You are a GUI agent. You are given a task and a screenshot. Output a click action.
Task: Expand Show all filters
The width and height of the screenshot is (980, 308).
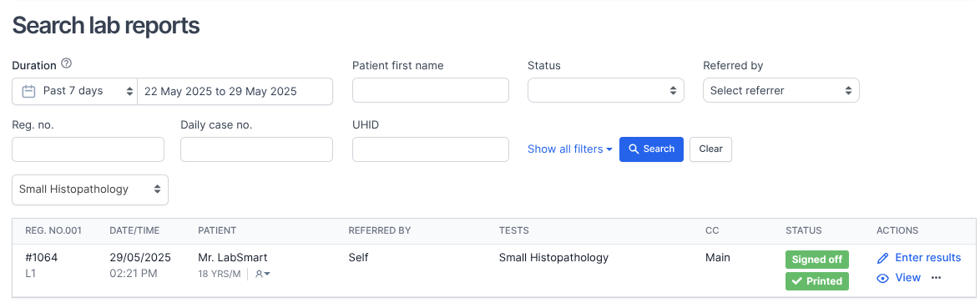[x=569, y=149]
